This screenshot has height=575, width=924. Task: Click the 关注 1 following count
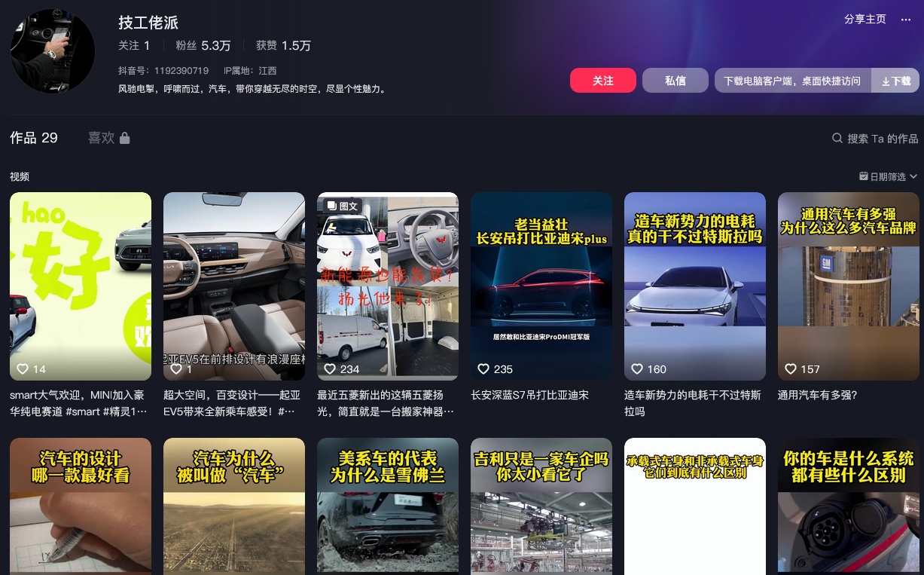pyautogui.click(x=134, y=45)
